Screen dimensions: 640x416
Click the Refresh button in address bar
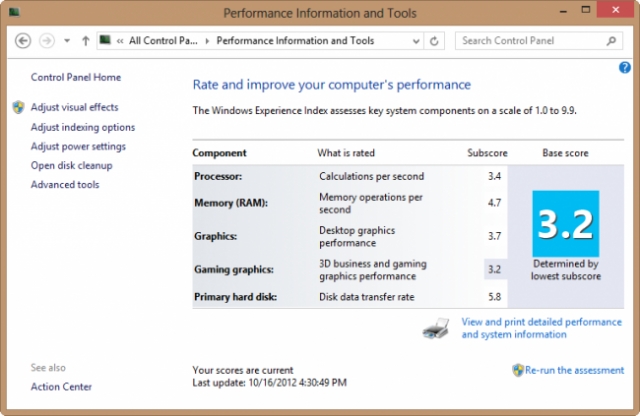[433, 41]
